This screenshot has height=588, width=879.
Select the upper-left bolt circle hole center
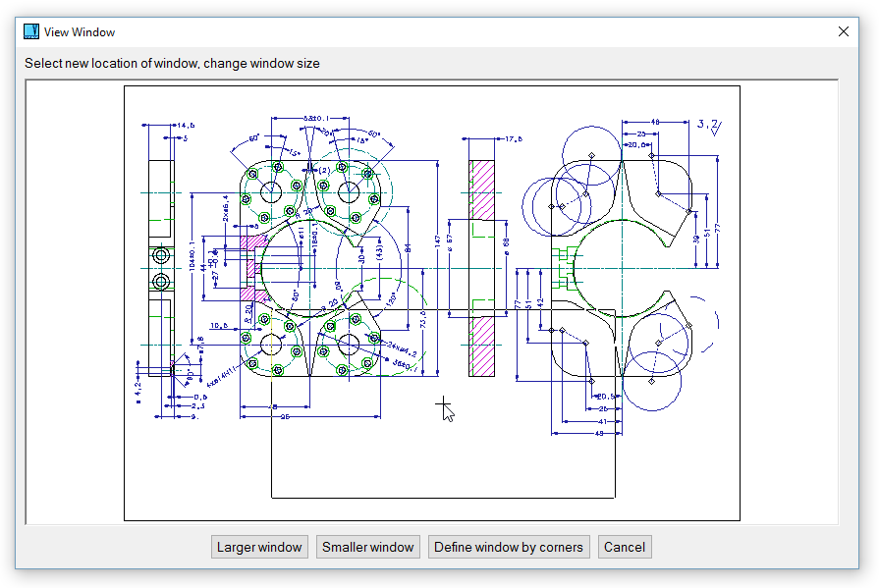(272, 190)
